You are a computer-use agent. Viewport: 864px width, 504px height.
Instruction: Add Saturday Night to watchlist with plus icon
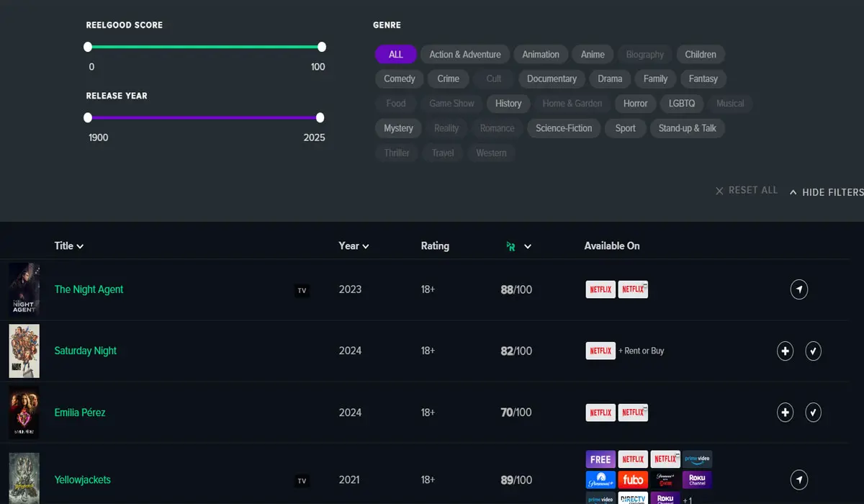[x=785, y=351]
